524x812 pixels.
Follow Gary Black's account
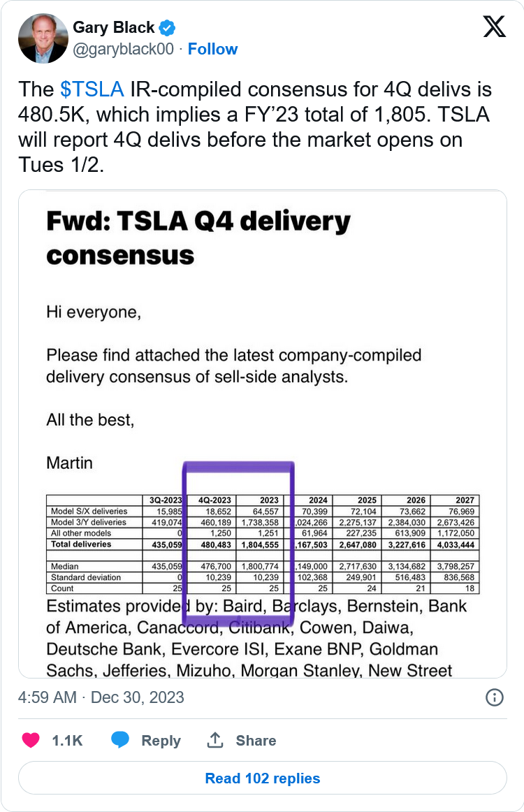point(212,49)
